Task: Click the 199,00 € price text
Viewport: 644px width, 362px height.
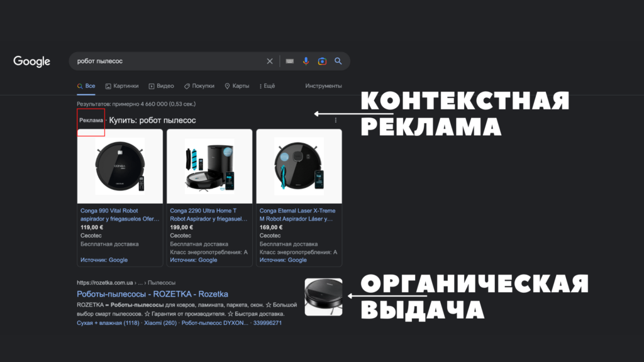Action: 182,228
